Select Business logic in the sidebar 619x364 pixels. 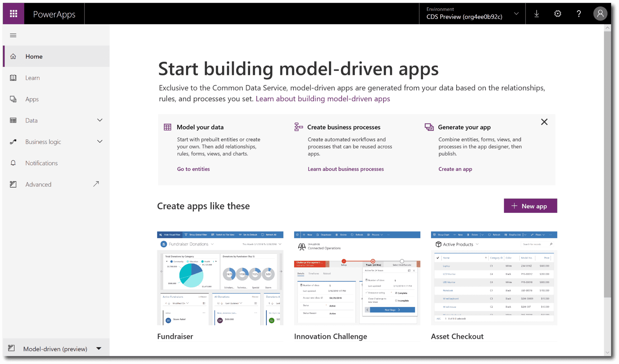point(56,142)
